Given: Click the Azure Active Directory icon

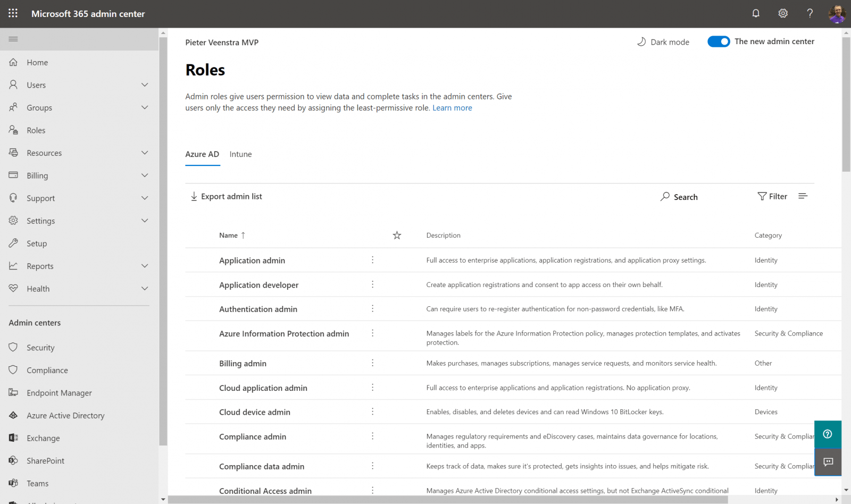Looking at the screenshot, I should [x=13, y=415].
